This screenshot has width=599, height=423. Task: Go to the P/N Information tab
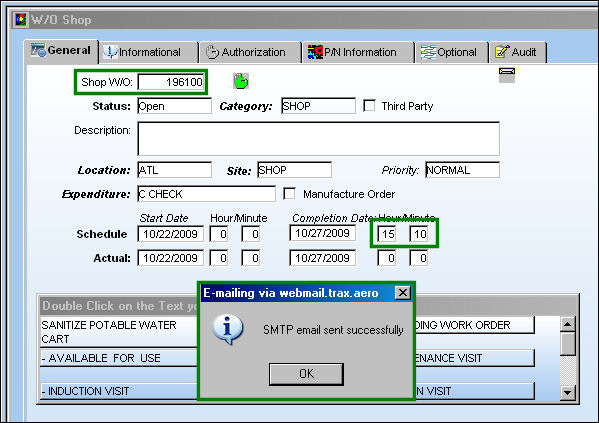coord(358,52)
